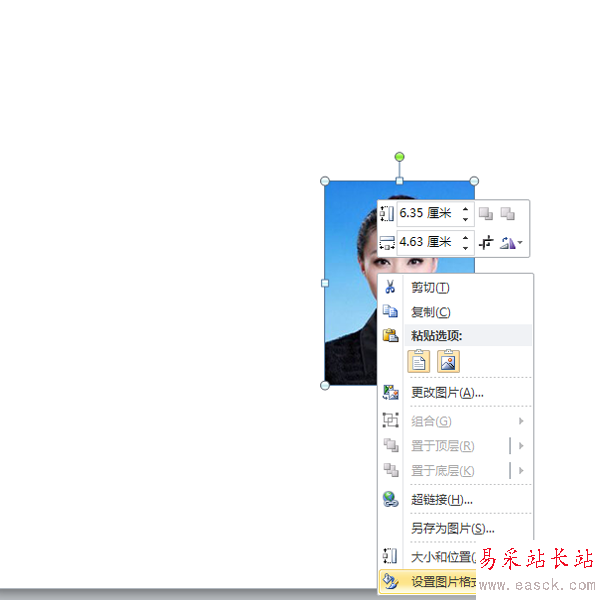
Task: Expand the 组合(G) submenu arrow
Action: (x=521, y=421)
